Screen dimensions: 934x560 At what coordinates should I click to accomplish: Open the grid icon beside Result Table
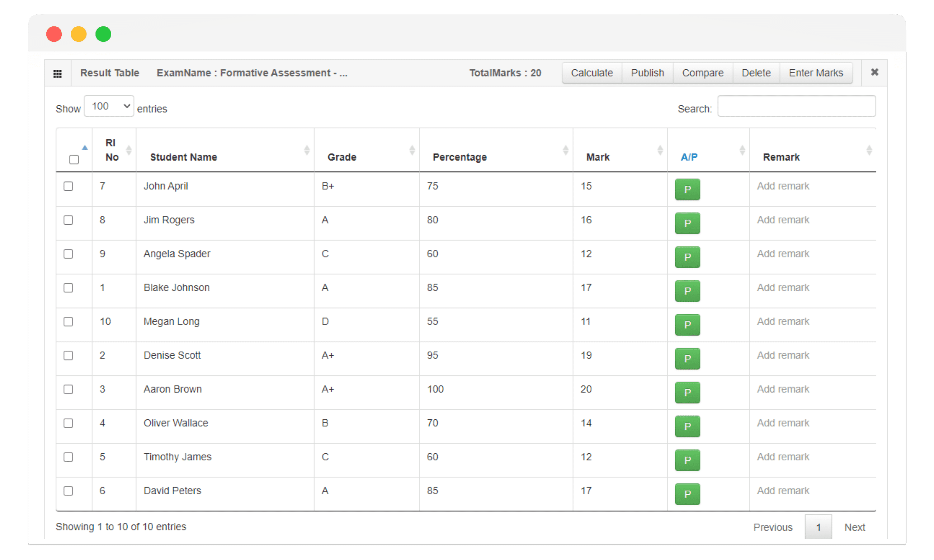pyautogui.click(x=57, y=73)
